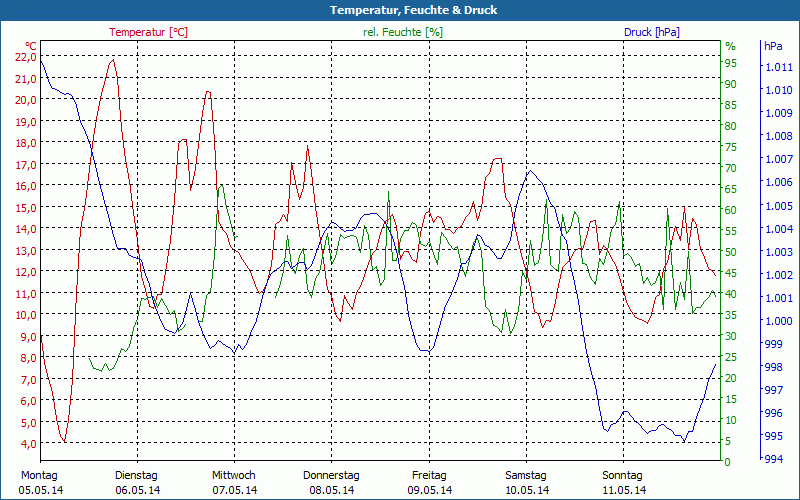This screenshot has height=500, width=800.
Task: Click the Donnerstag 08.05.14 date label
Action: [331, 482]
